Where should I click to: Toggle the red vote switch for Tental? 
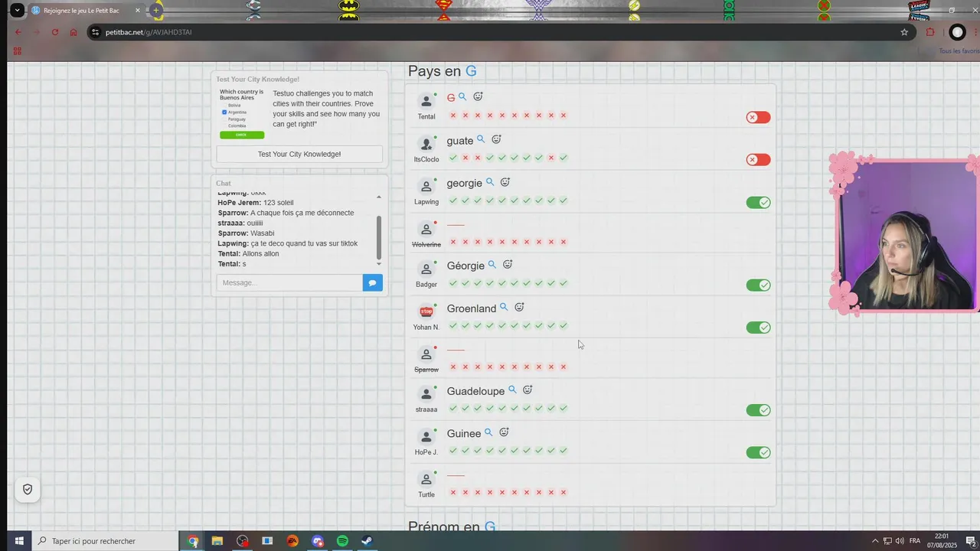tap(758, 117)
